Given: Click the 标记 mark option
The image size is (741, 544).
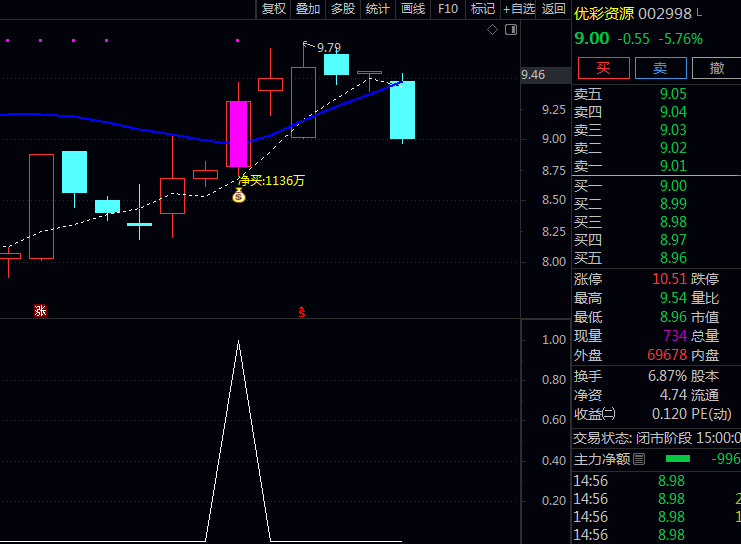Looking at the screenshot, I should click(x=483, y=9).
